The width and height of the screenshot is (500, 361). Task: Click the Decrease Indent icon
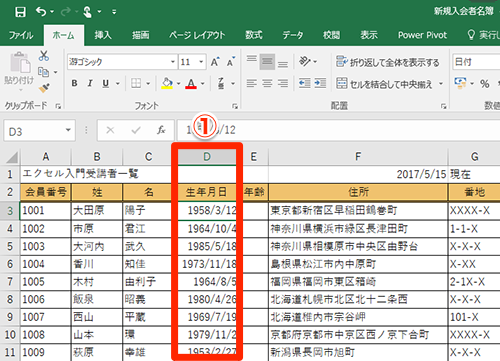coord(304,83)
